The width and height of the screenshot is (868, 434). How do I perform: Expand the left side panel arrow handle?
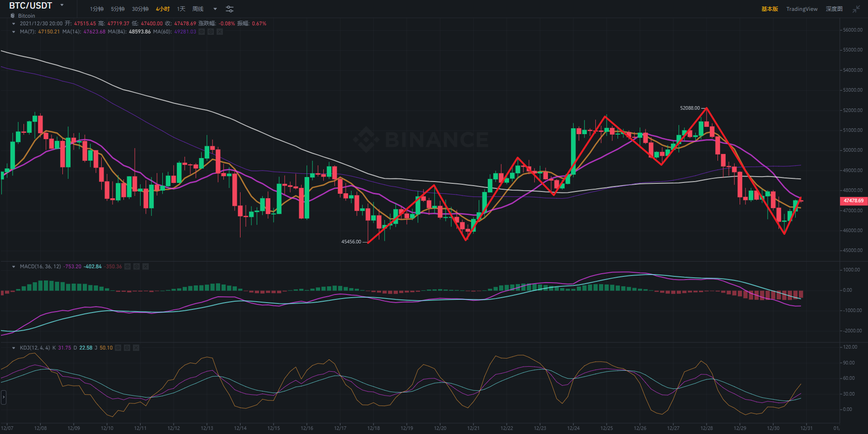click(3, 397)
